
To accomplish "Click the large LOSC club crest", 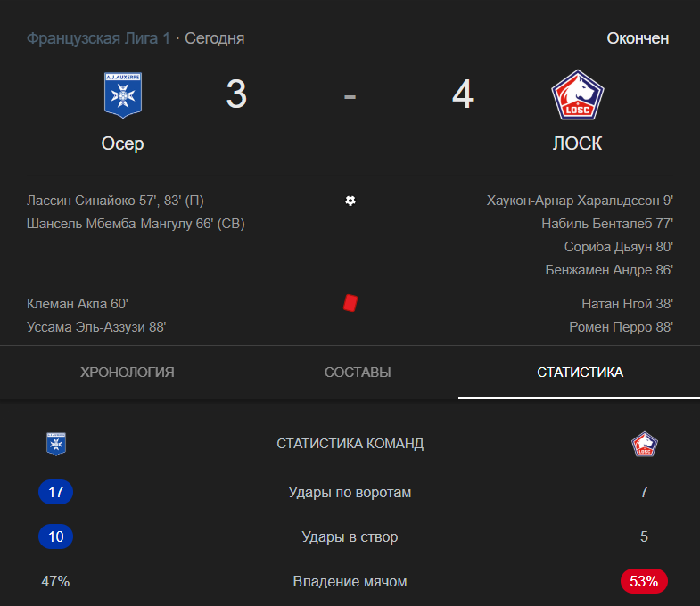I will (x=577, y=94).
